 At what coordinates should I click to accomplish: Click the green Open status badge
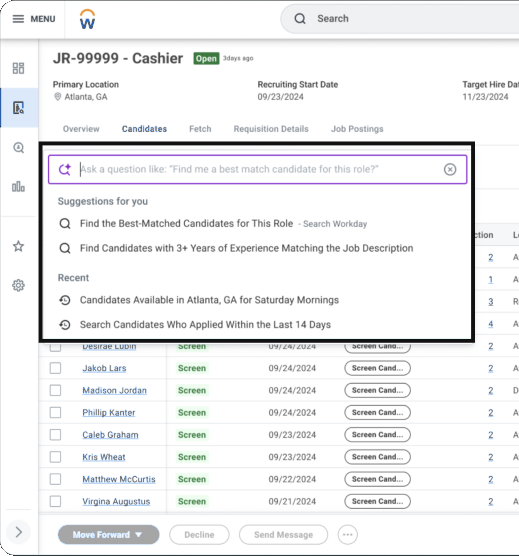tap(206, 59)
